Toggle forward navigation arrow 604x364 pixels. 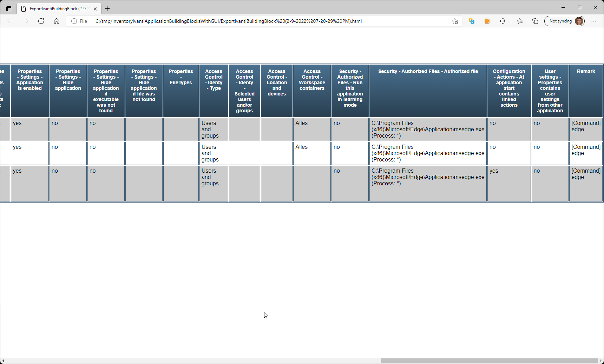point(26,21)
